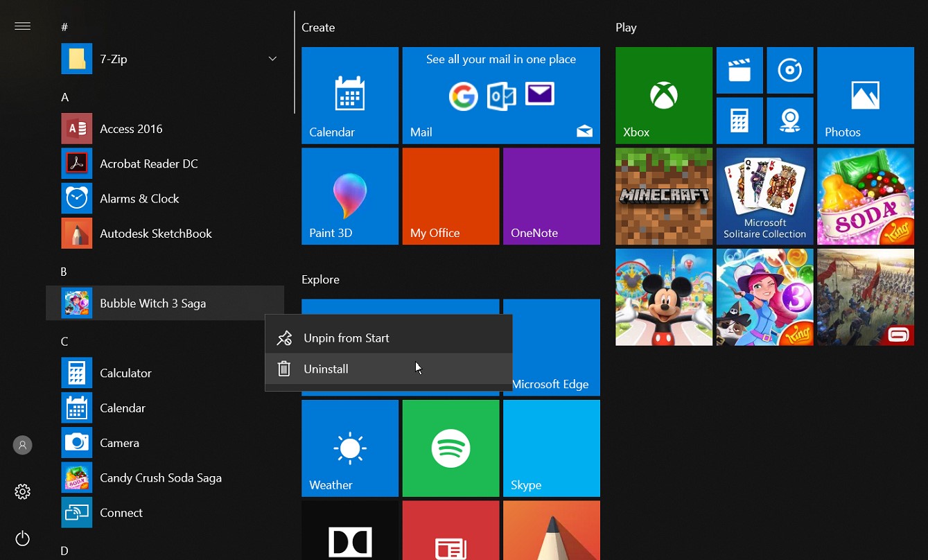This screenshot has width=928, height=560.
Task: Open the Photos tile
Action: [866, 96]
